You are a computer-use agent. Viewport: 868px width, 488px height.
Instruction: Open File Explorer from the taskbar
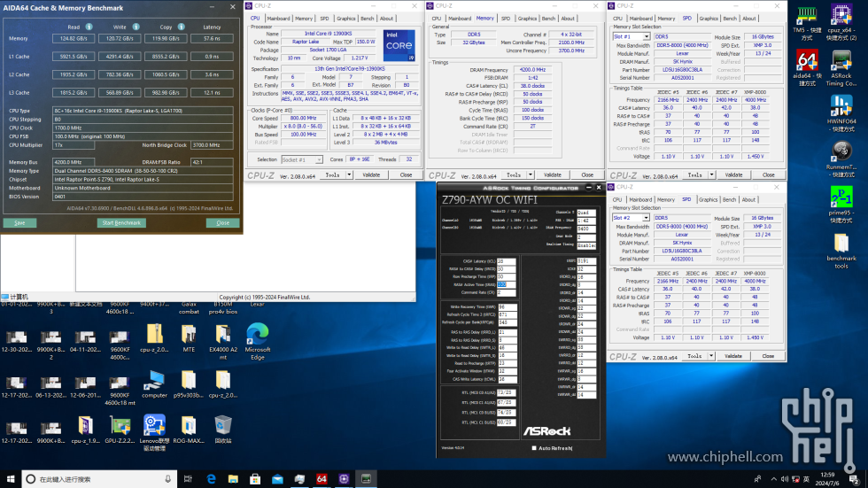pyautogui.click(x=233, y=479)
